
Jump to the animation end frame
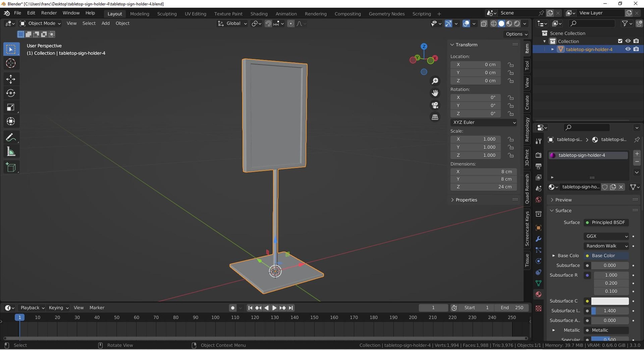[x=291, y=308]
